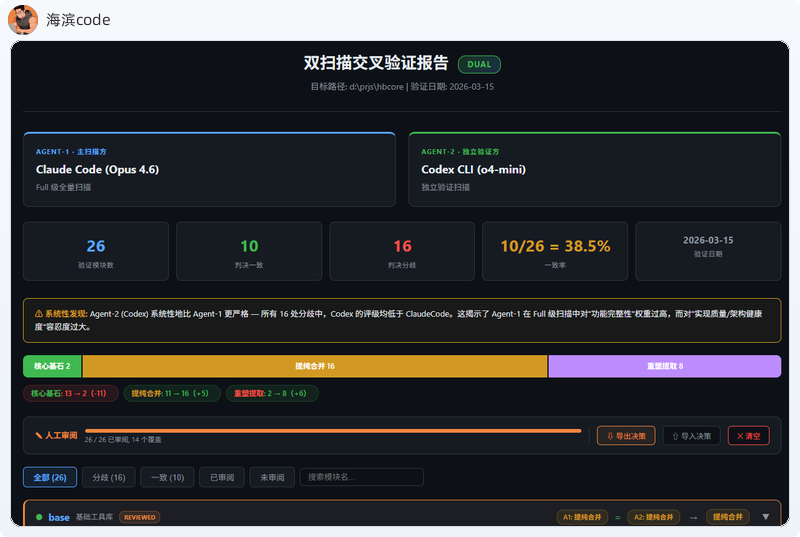
Task: Click the REVIEWED badge on base row
Action: 140,517
